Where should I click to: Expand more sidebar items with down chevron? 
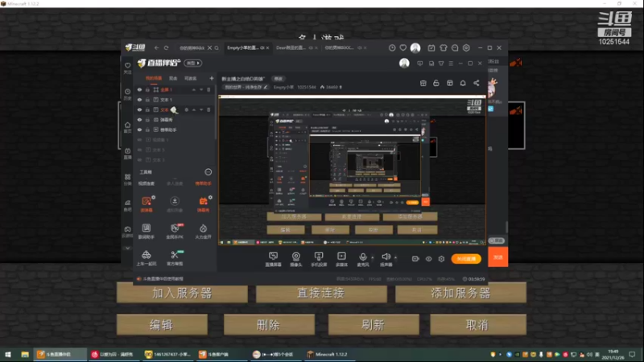[128, 248]
